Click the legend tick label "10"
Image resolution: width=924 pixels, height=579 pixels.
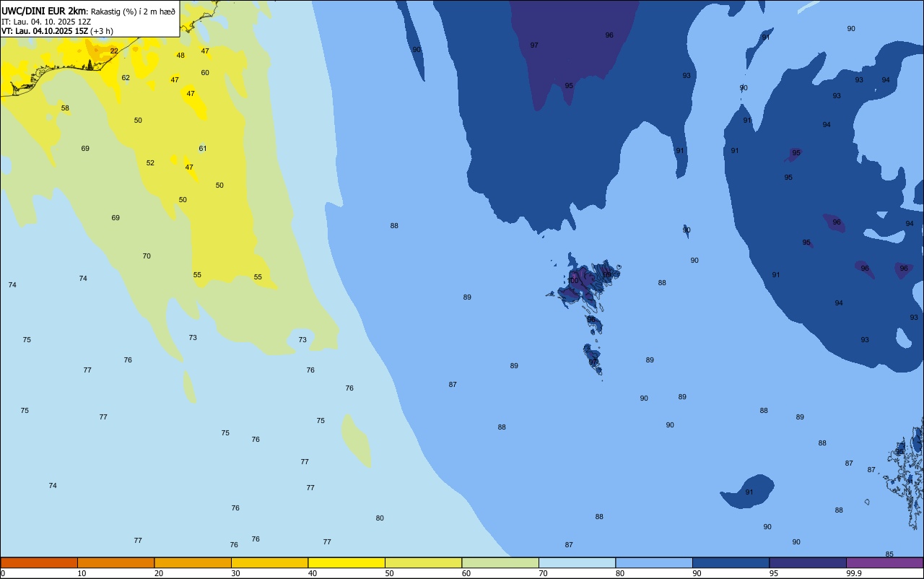click(x=82, y=573)
